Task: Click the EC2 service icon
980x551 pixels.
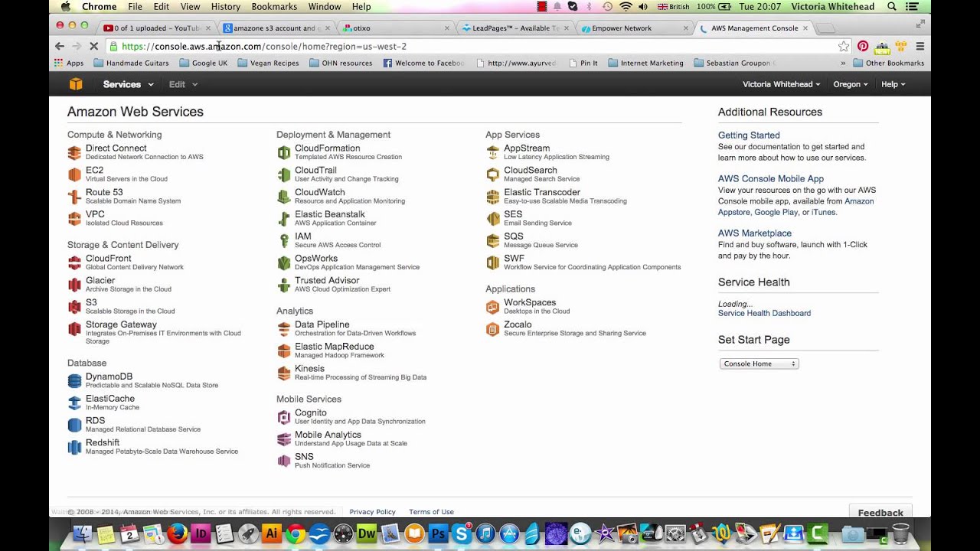Action: (74, 174)
